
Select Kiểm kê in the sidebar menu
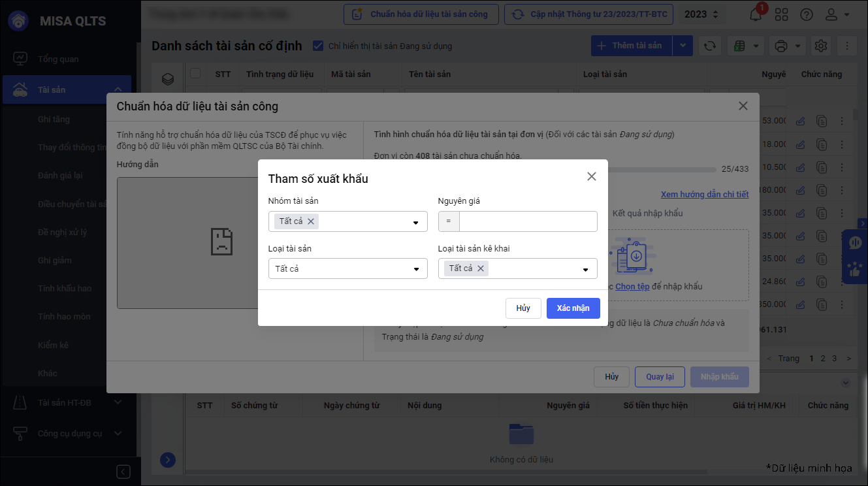(53, 345)
